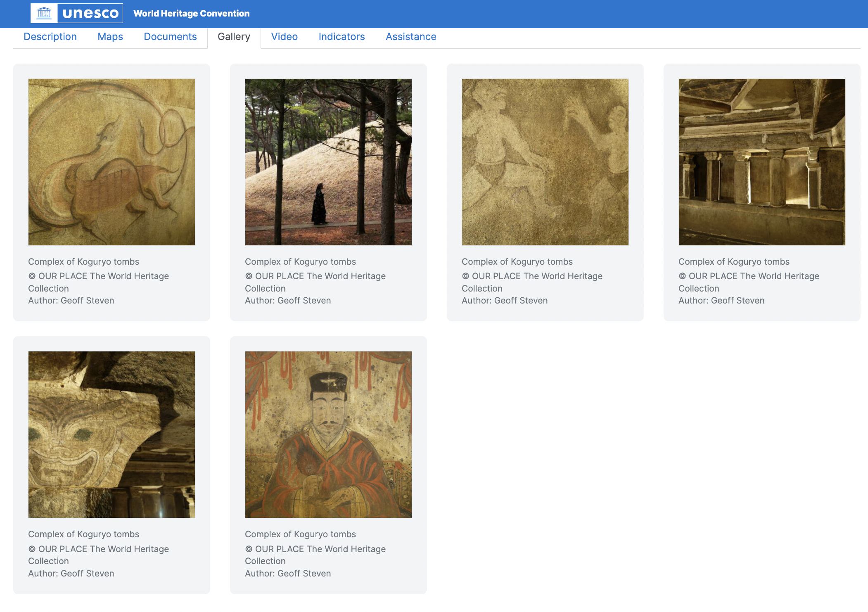Click copyright text under wrestlers mural
This screenshot has height=612, width=868.
[x=532, y=282]
